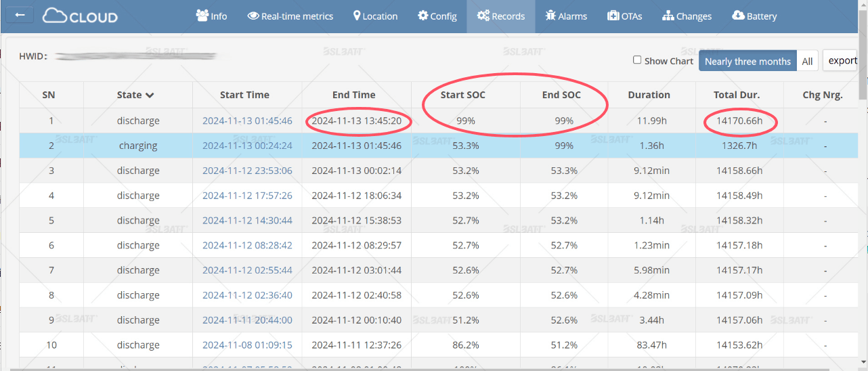Open start time 2024-11-12 17:57:26 link
Viewport: 868px width, 371px height.
[x=247, y=196]
